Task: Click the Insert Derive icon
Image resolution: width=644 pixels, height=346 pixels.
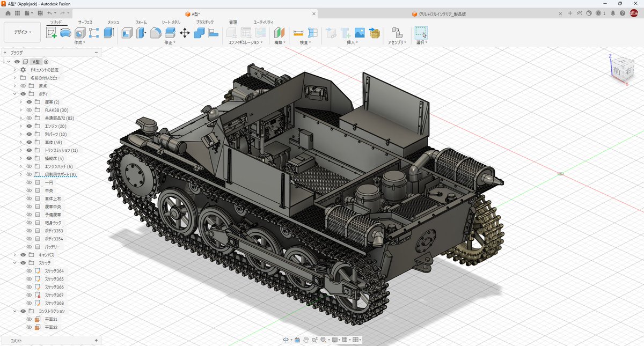Action: pos(331,33)
